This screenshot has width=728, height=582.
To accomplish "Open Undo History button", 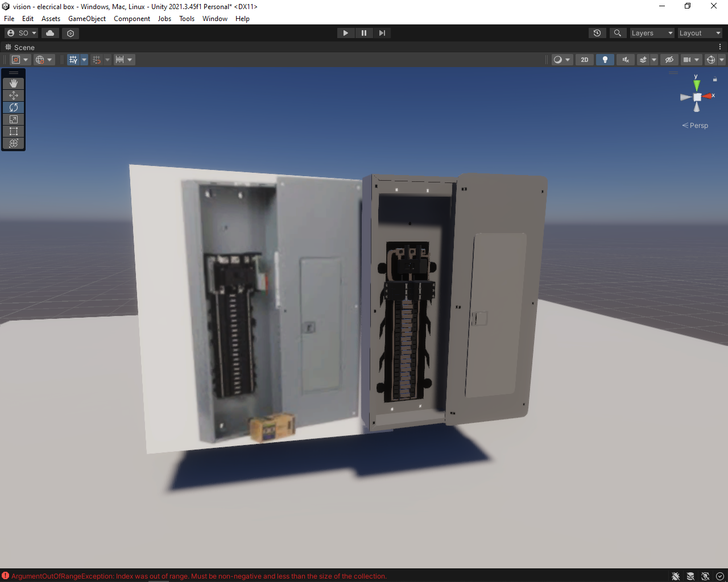I will [597, 33].
